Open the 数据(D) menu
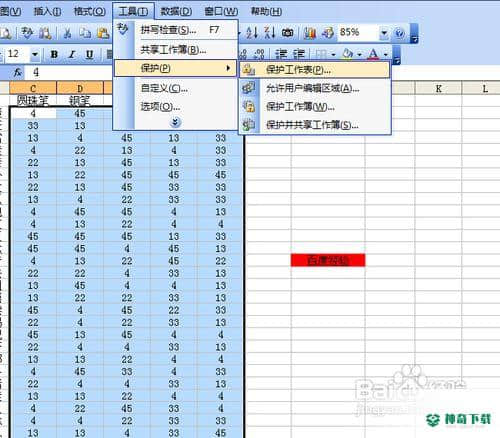The height and width of the screenshot is (438, 500). [x=176, y=11]
